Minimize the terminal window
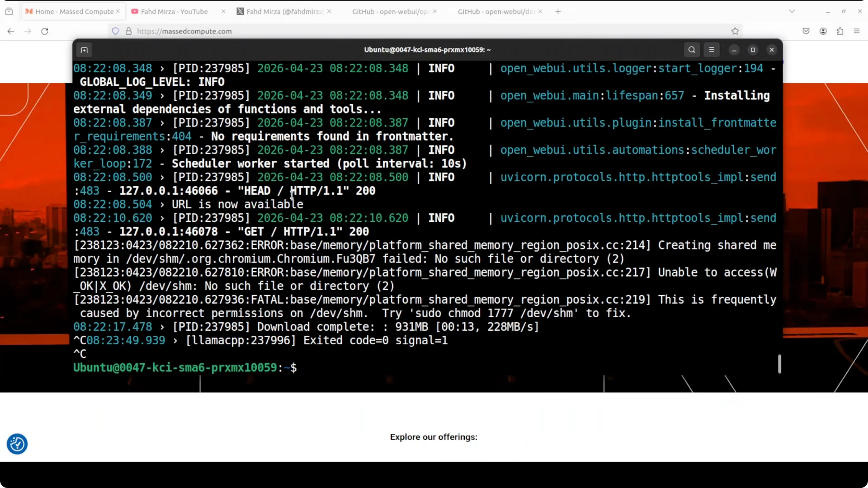 point(734,50)
